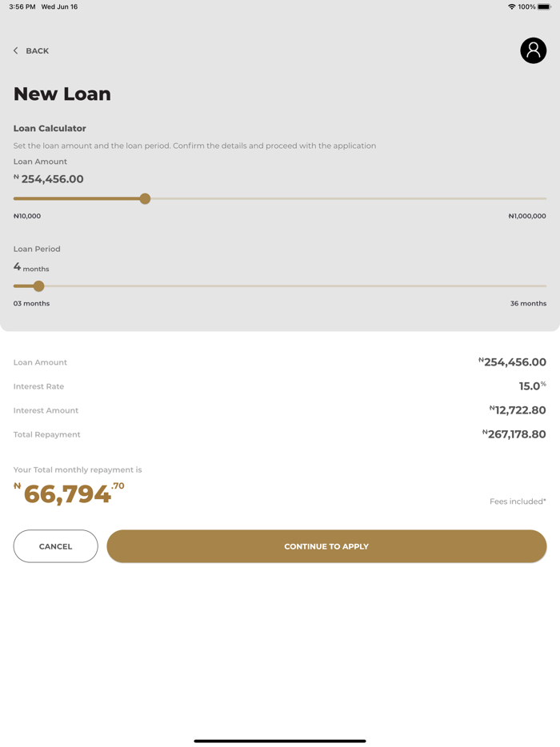The image size is (560, 747).
Task: Tap the 100% battery percentage text
Action: point(528,6)
